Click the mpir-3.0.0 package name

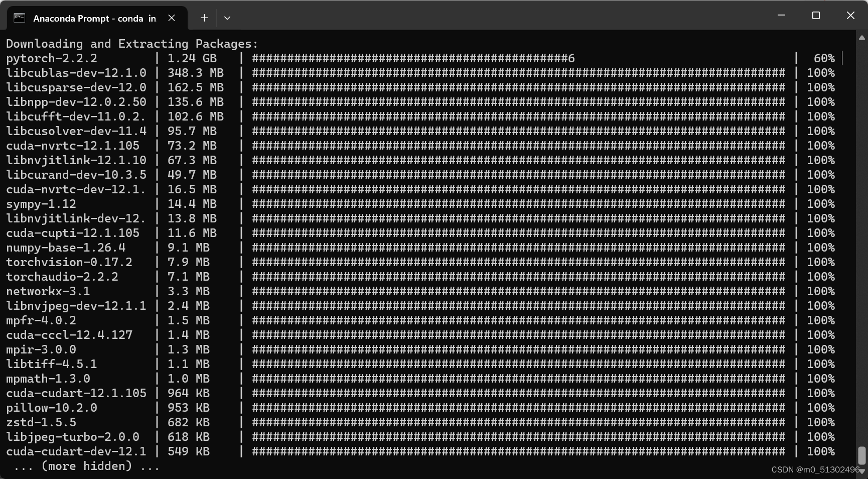[x=41, y=349]
